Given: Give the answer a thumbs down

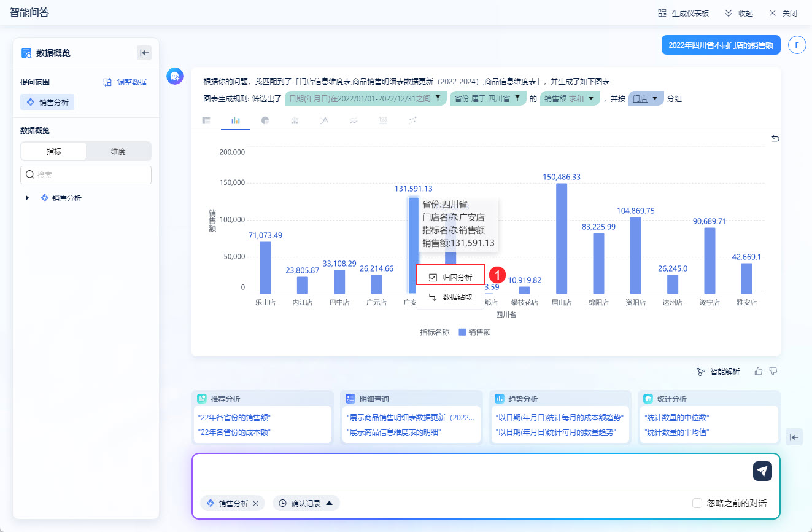Looking at the screenshot, I should point(773,371).
